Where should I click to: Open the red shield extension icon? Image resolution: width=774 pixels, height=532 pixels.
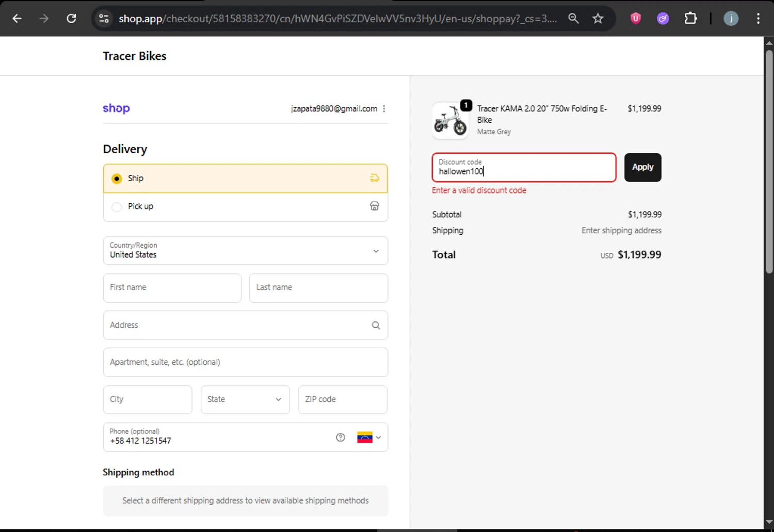636,19
